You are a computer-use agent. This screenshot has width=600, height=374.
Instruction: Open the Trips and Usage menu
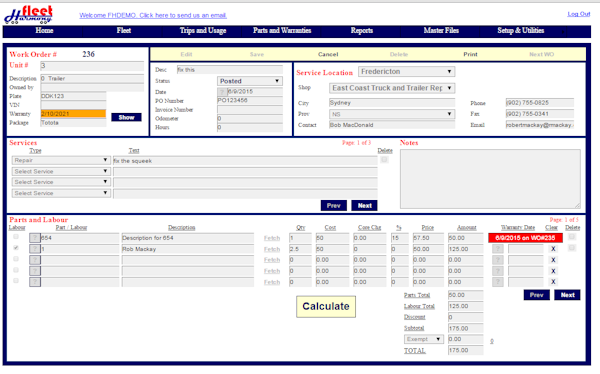pyautogui.click(x=203, y=31)
